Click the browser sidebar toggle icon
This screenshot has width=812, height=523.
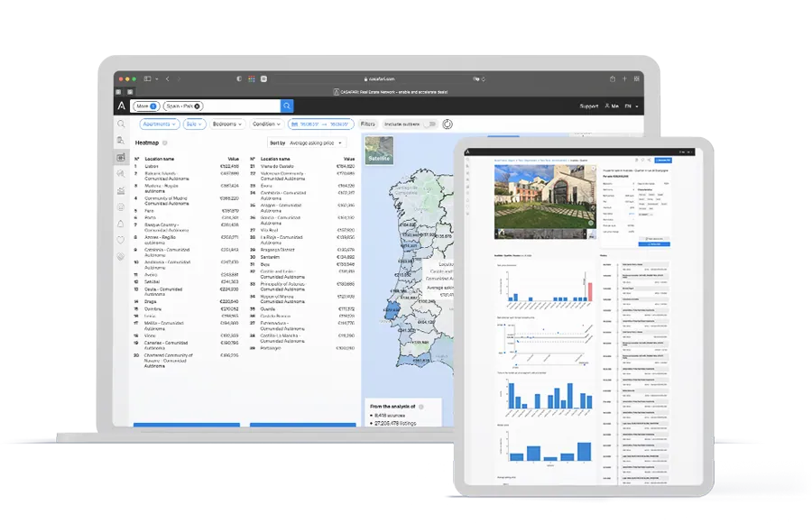pyautogui.click(x=148, y=78)
